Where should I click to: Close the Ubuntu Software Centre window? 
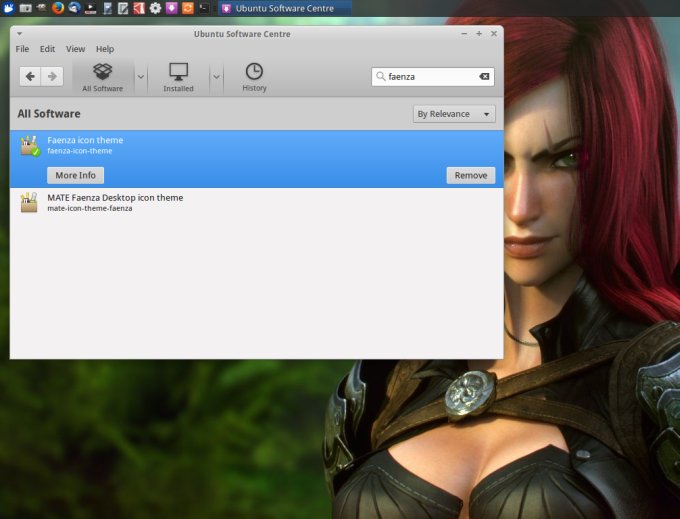click(494, 33)
